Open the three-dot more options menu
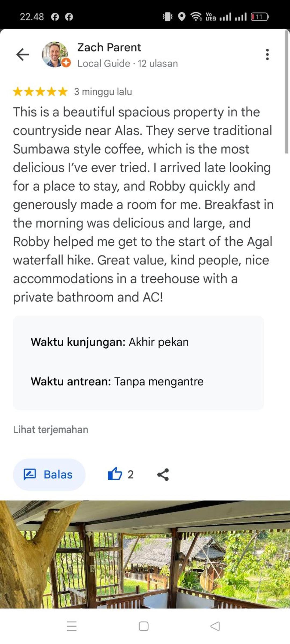 click(x=267, y=54)
